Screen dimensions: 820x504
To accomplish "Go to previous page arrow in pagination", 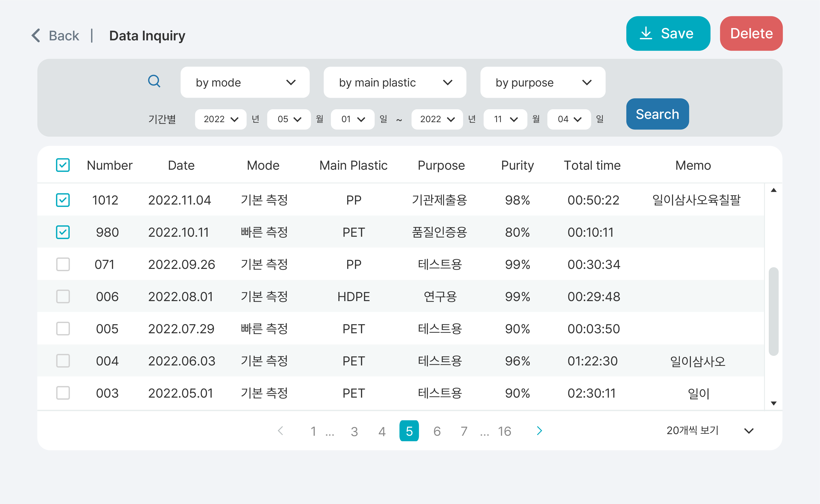I will tap(281, 431).
